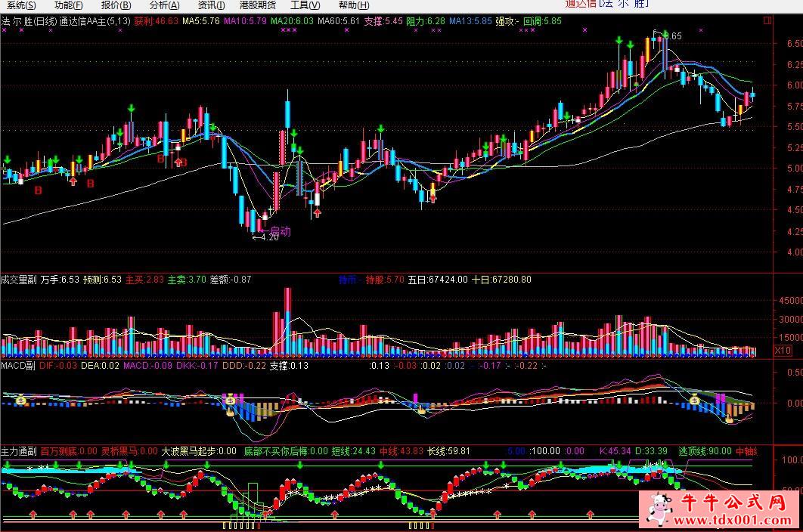Image resolution: width=803 pixels, height=532 pixels.
Task: Open the 资讯(I) menu
Action: click(x=212, y=5)
